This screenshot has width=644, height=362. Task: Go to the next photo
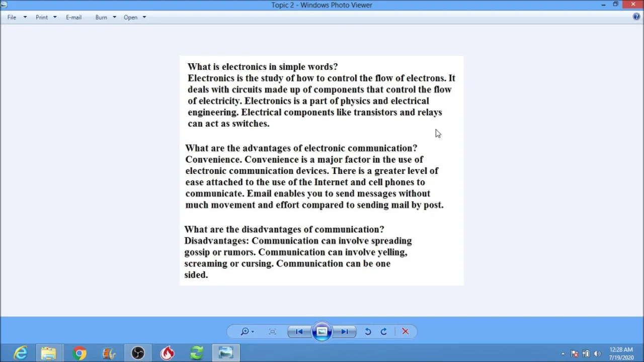click(345, 331)
